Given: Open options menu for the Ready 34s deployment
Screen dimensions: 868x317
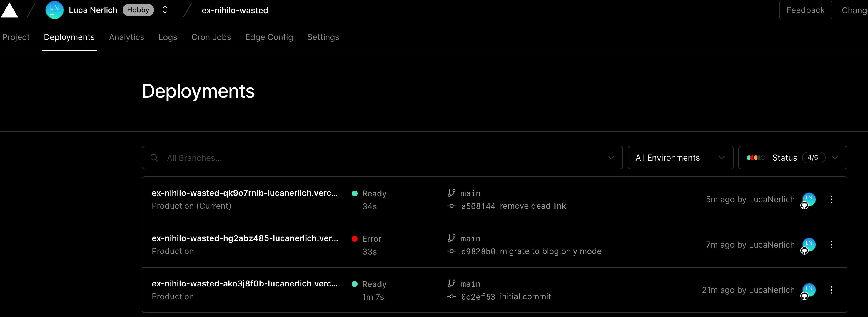Looking at the screenshot, I should (831, 199).
